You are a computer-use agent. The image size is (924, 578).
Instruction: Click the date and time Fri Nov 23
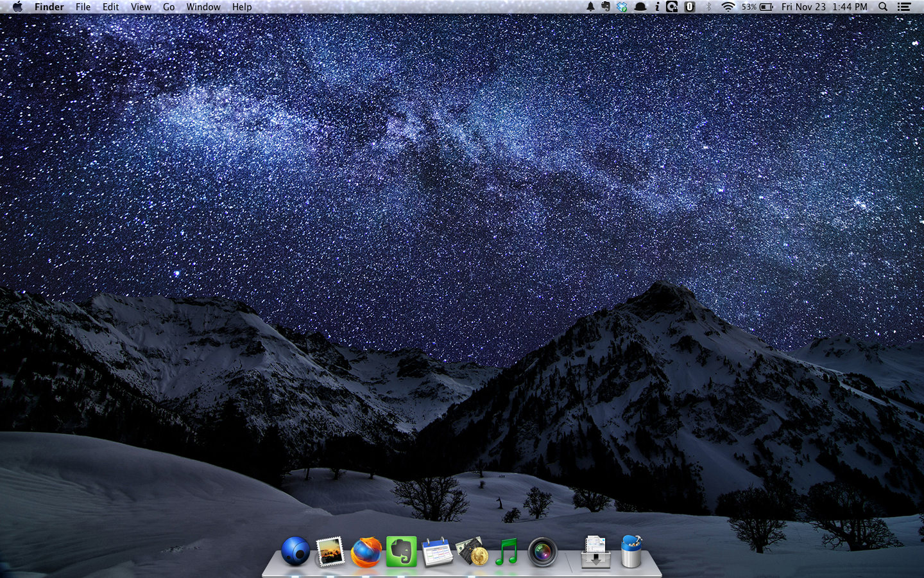pos(825,6)
